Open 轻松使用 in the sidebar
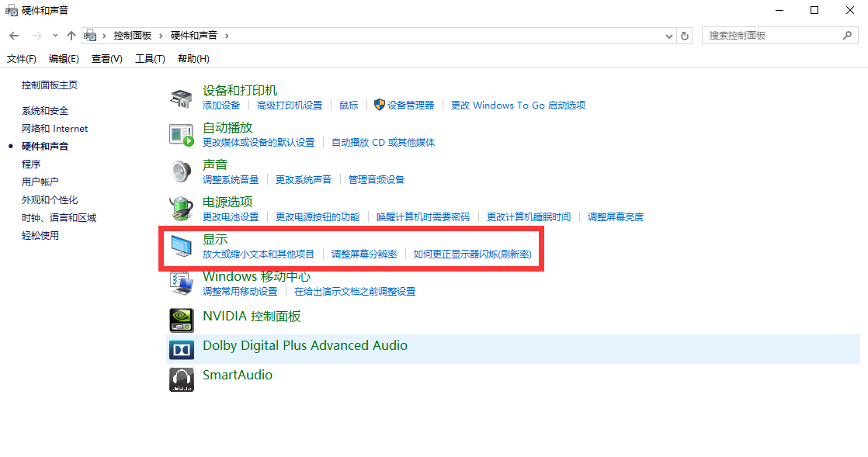868x457 pixels. (40, 235)
